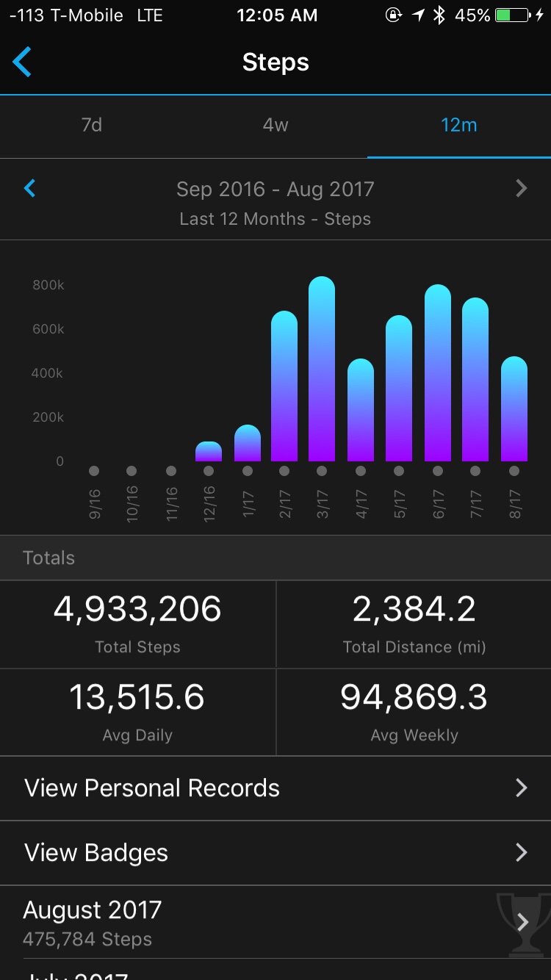551x980 pixels.
Task: Tap the 12/16 dot marker on axis
Action: [x=209, y=471]
